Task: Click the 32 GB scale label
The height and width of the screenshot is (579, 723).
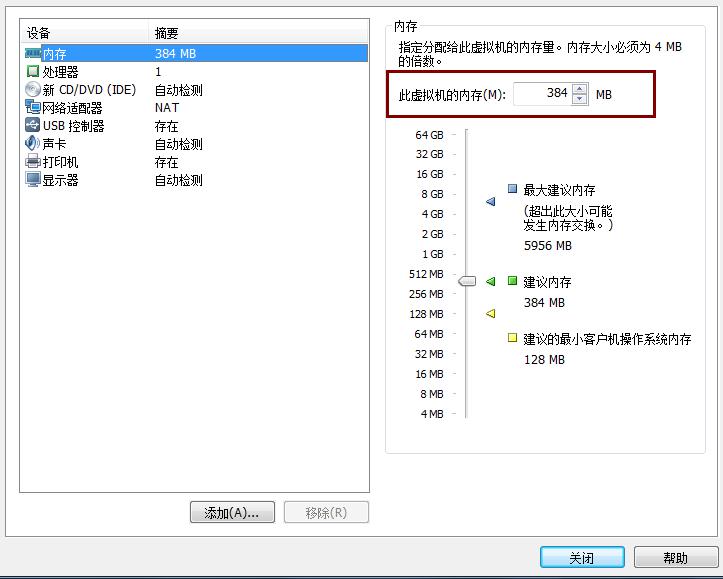Action: [429, 154]
